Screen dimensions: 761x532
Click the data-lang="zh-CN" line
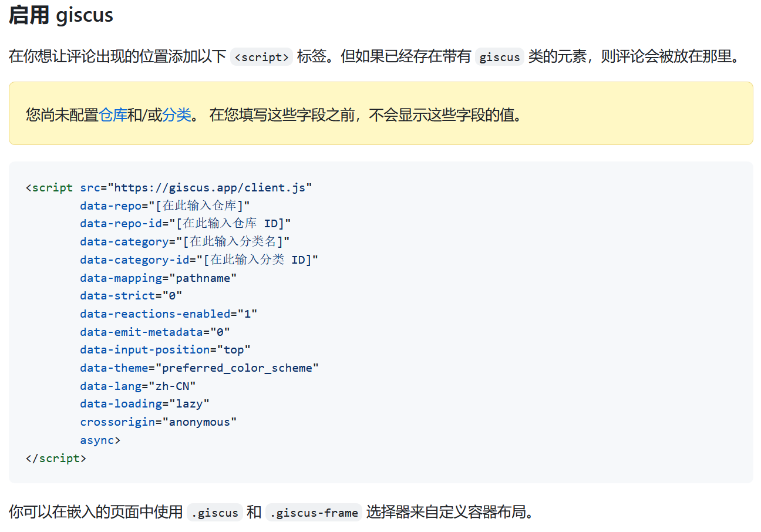click(x=138, y=386)
